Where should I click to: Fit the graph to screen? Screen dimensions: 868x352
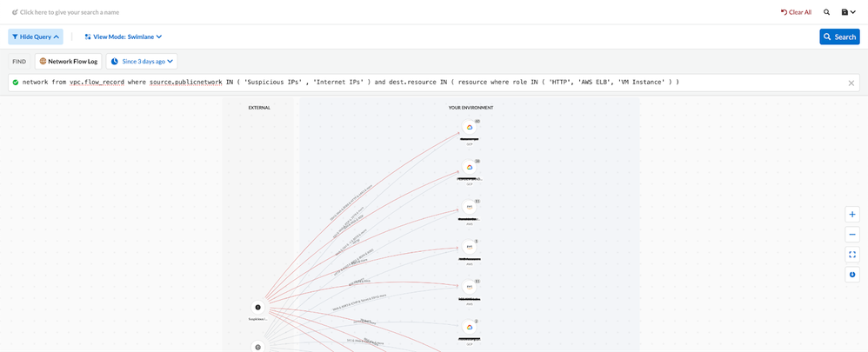coord(852,255)
